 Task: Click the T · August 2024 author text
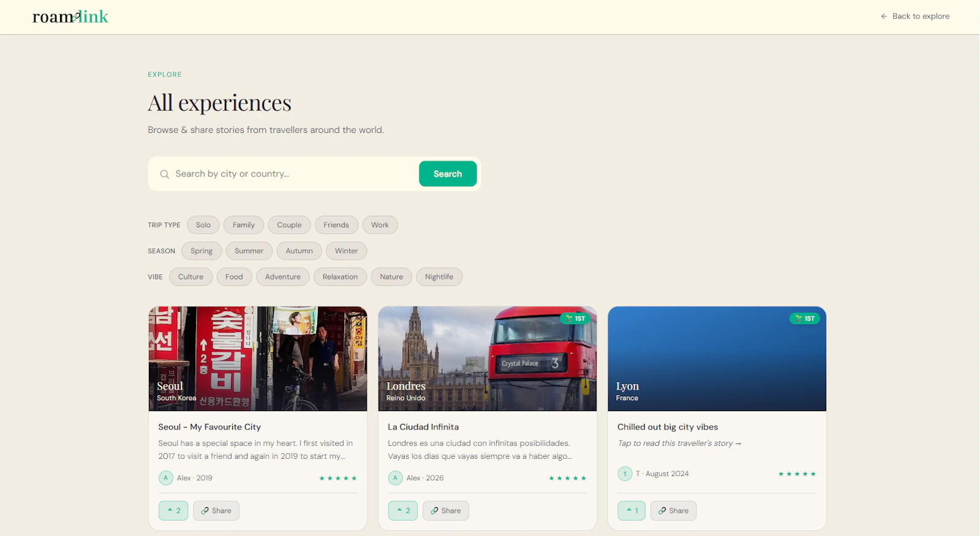pos(662,474)
